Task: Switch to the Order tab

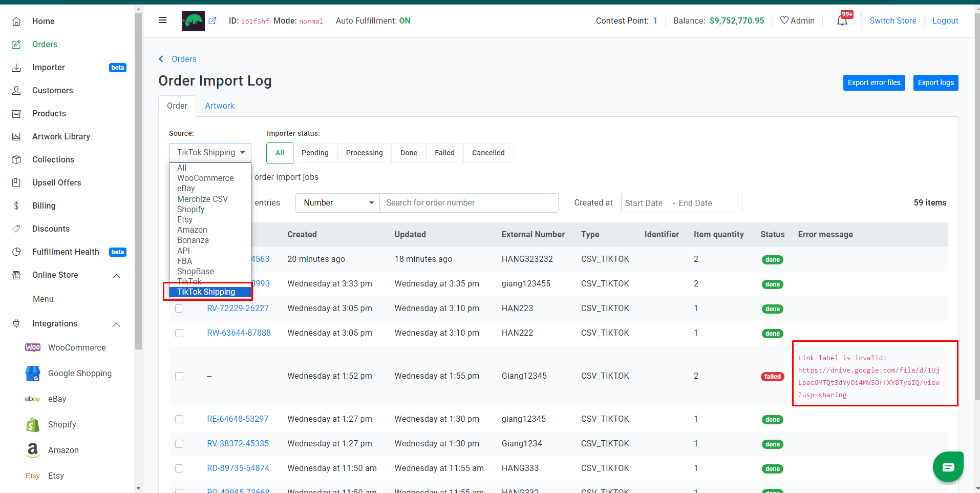Action: 177,106
